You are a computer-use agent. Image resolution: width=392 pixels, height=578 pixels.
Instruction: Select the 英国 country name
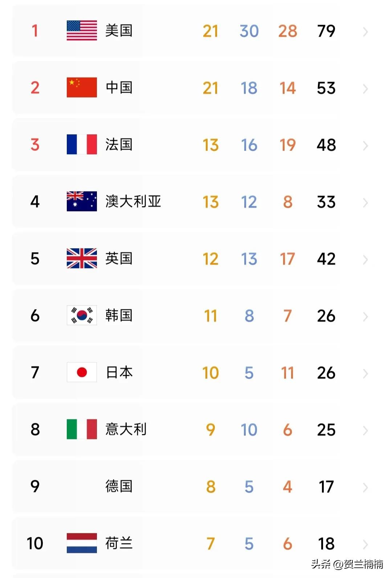[x=119, y=258]
